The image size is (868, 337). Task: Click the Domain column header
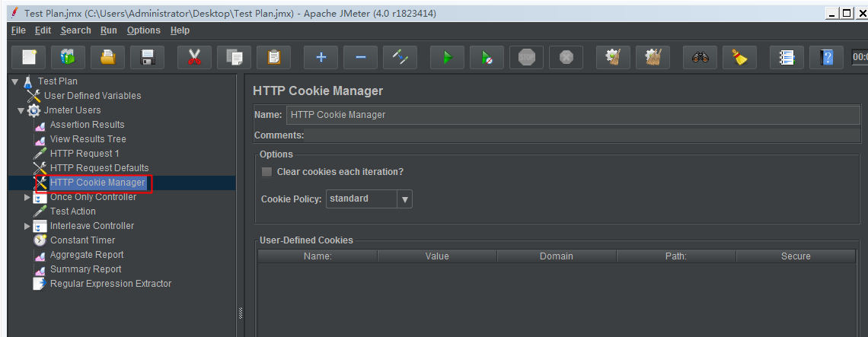click(557, 256)
